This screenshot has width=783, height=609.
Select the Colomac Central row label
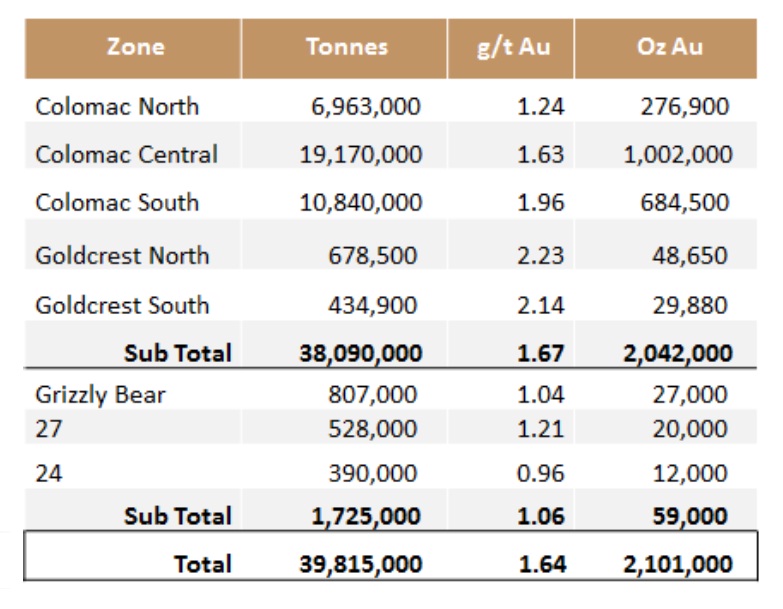click(126, 154)
